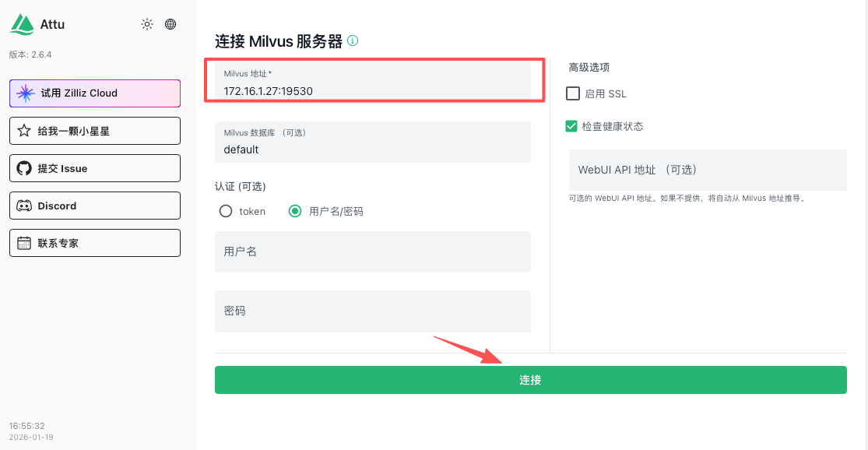
Task: Click the star icon in the sidebar
Action: 25,131
